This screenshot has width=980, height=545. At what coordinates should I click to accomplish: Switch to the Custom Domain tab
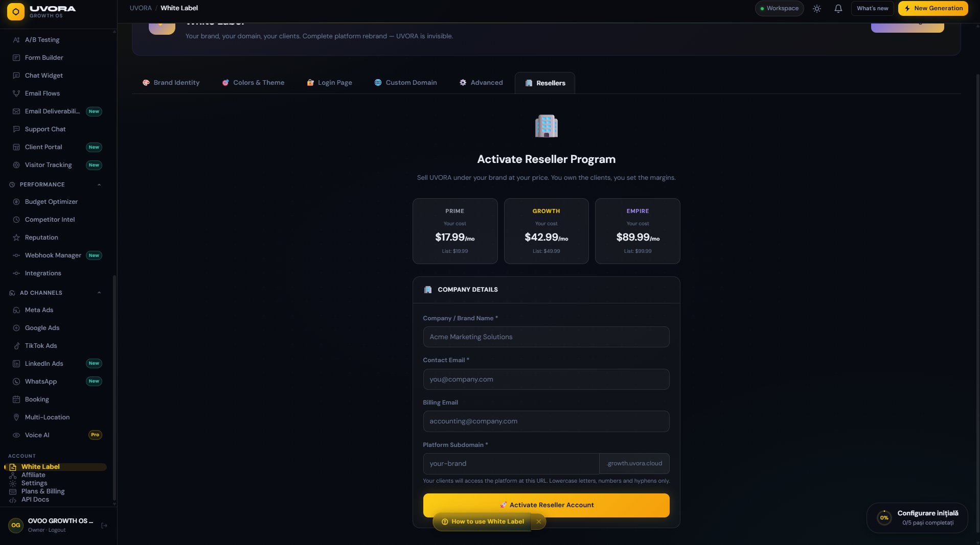405,83
